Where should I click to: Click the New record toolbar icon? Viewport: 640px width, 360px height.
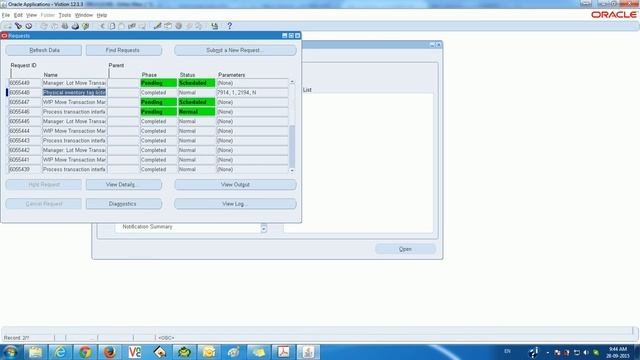click(x=8, y=26)
